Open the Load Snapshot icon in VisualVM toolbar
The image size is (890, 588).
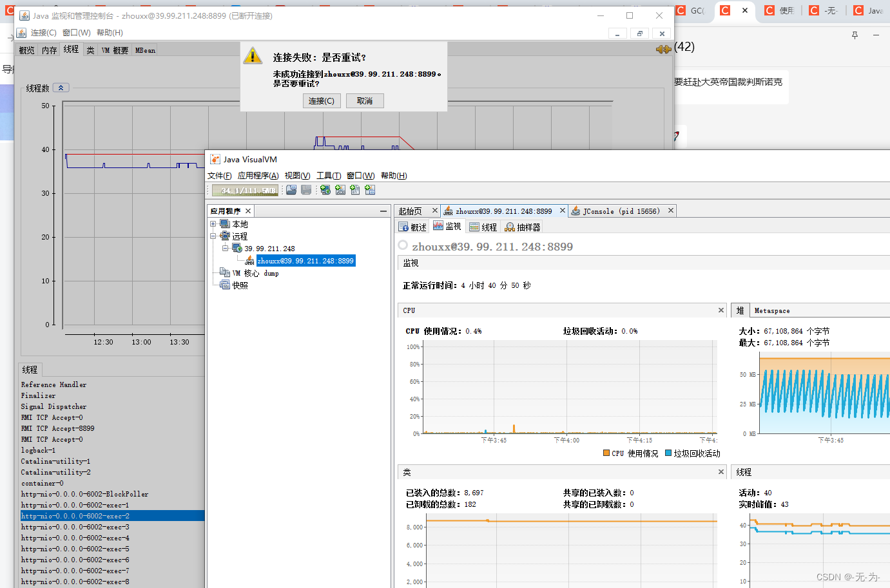click(x=291, y=189)
